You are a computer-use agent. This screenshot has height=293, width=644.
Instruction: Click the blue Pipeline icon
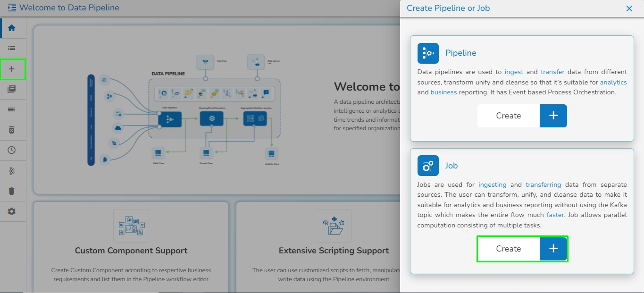pos(428,53)
